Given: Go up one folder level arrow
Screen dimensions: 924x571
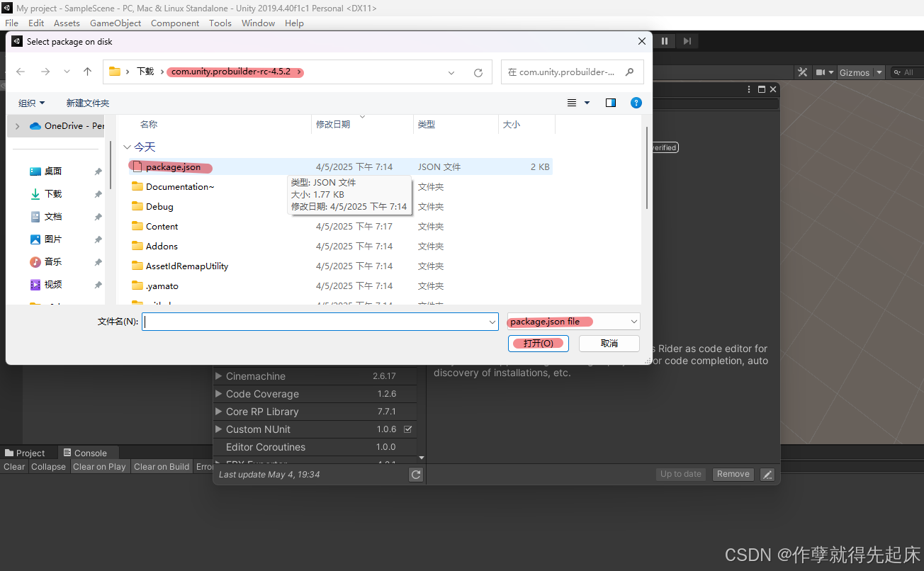Looking at the screenshot, I should [87, 72].
